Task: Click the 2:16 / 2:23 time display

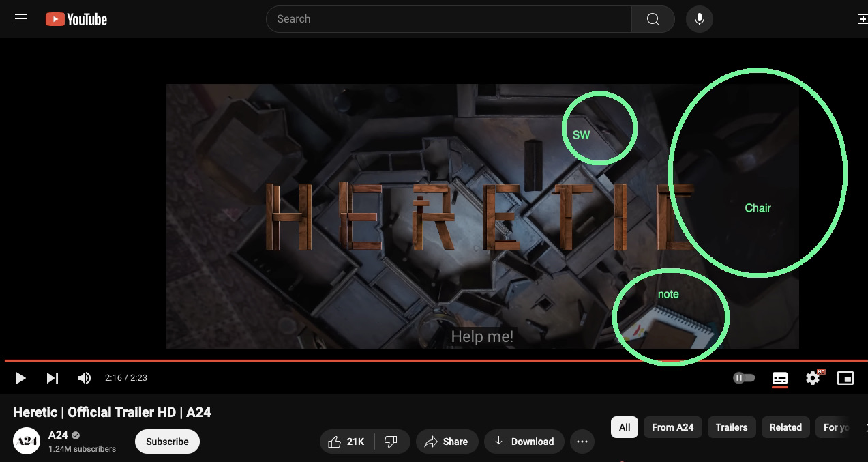Action: point(126,378)
